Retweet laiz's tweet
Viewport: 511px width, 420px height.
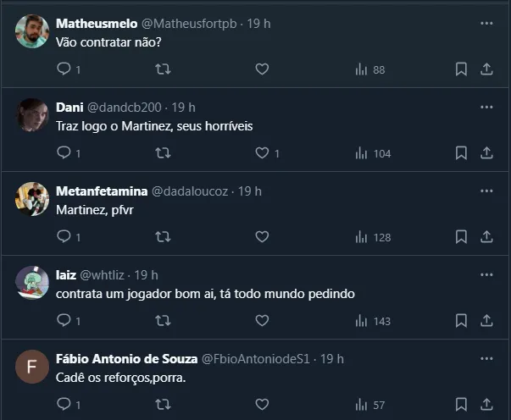click(164, 321)
